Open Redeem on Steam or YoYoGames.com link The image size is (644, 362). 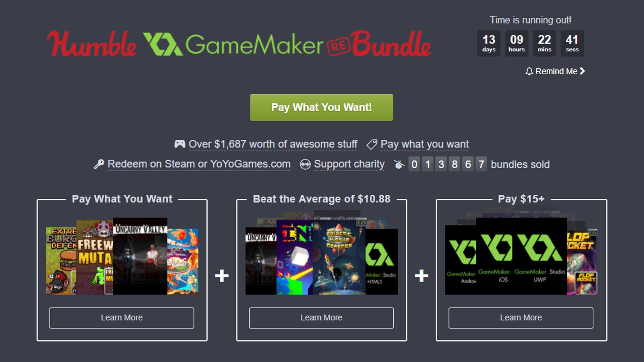tap(199, 164)
